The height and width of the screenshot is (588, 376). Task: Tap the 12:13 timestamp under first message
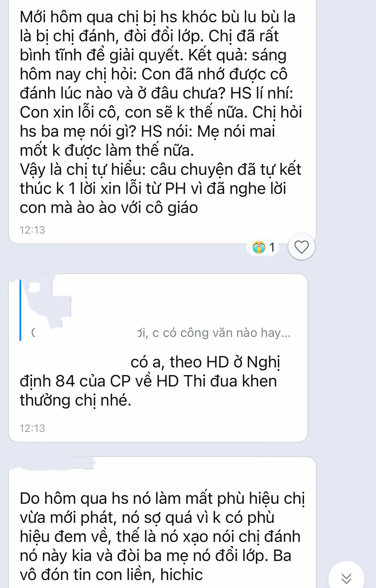[32, 230]
